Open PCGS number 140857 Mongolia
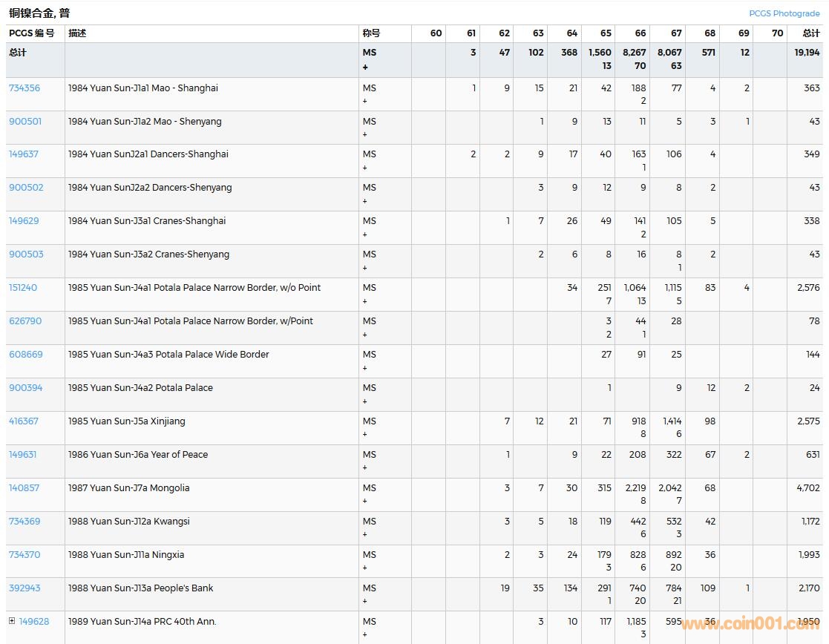The width and height of the screenshot is (829, 644). 24,488
